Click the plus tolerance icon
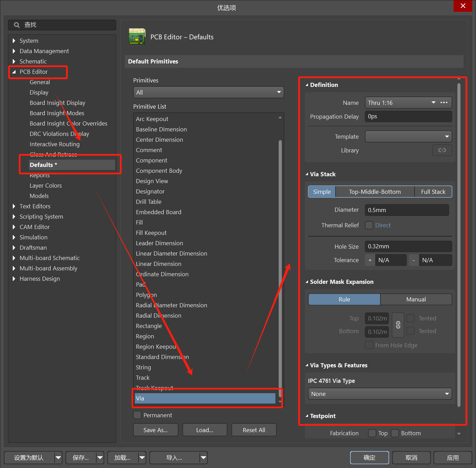The image size is (476, 468). click(x=370, y=260)
